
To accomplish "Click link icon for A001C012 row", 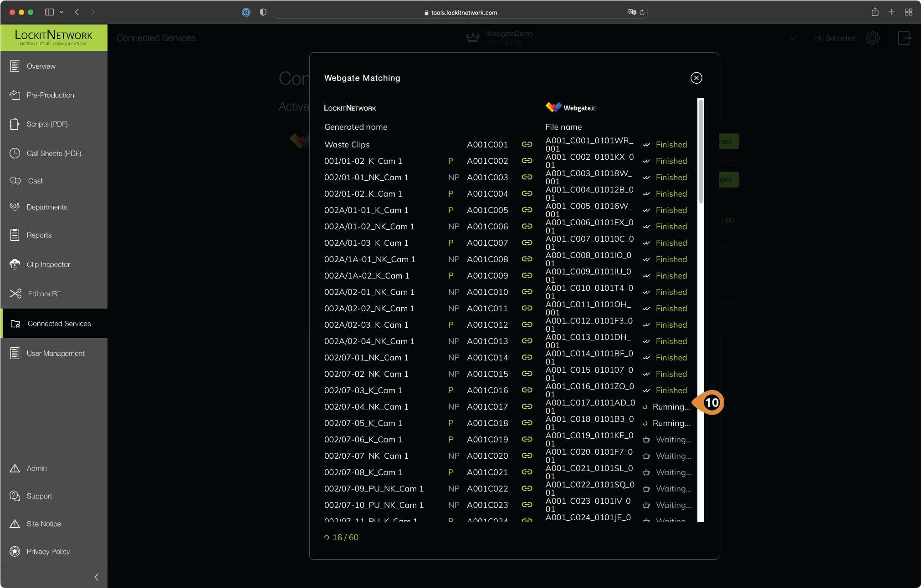I will click(x=527, y=324).
